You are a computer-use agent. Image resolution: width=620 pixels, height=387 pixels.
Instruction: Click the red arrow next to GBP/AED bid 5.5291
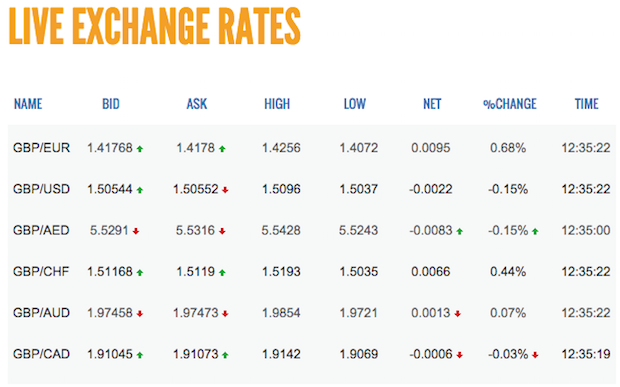(136, 231)
